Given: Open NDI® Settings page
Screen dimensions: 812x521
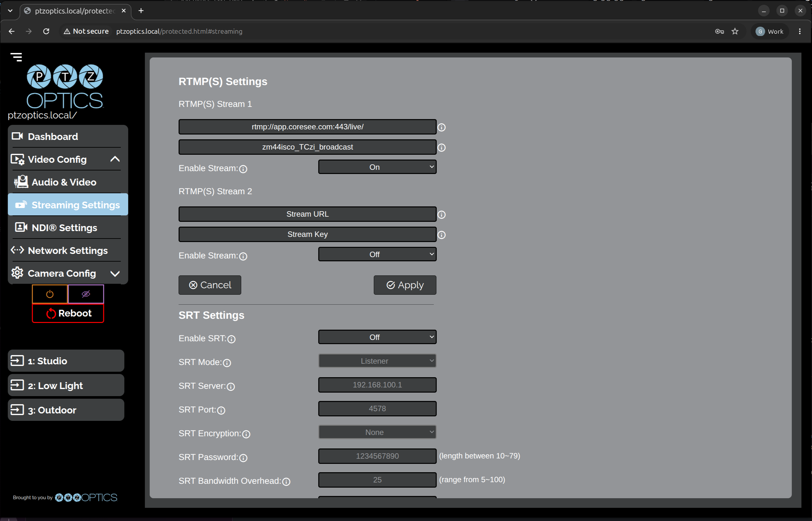Looking at the screenshot, I should pos(68,228).
